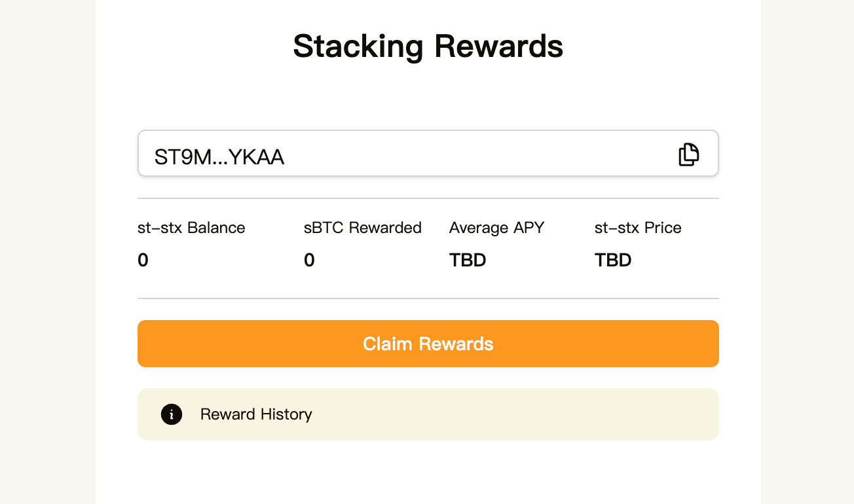
Task: Click the Stacking Rewards heading
Action: pos(428,46)
